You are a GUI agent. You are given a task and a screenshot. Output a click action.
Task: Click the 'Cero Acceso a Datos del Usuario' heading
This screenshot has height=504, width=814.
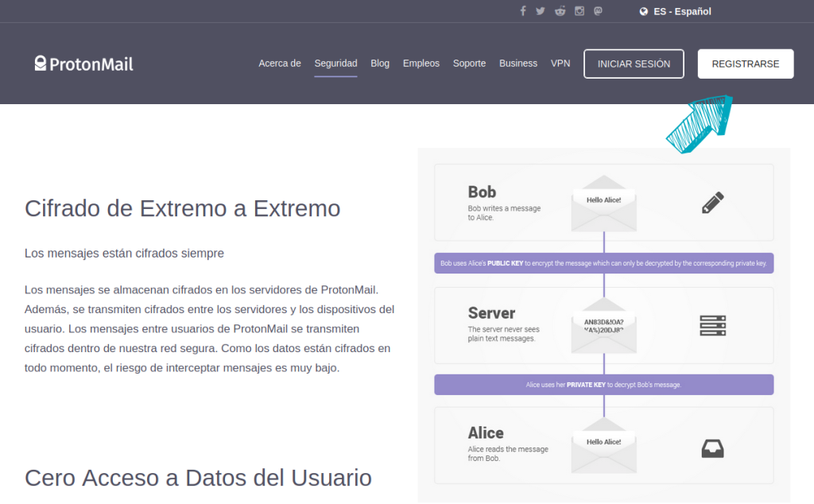(198, 478)
